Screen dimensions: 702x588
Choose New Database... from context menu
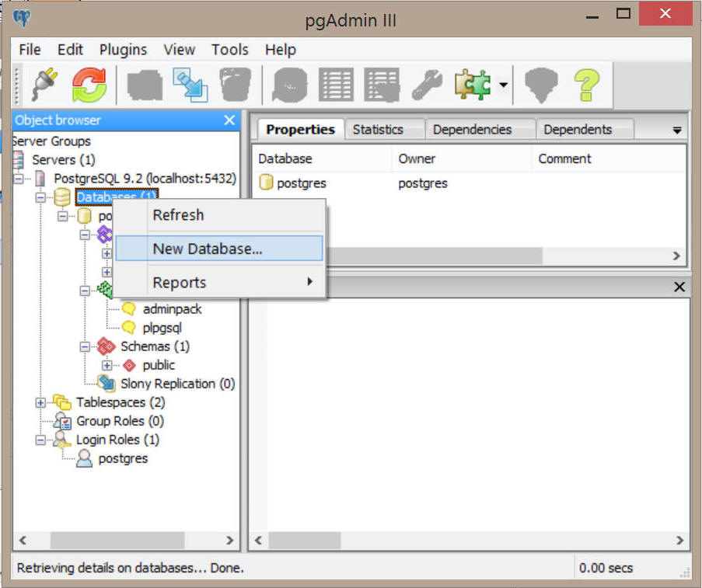(208, 249)
